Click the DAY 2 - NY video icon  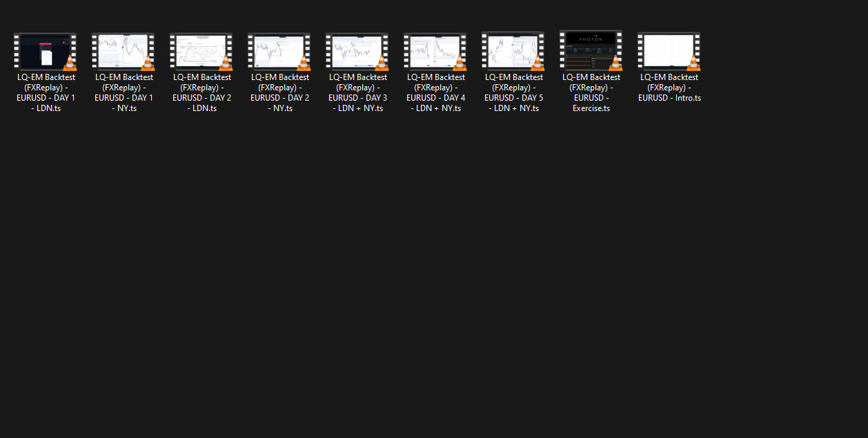(279, 51)
